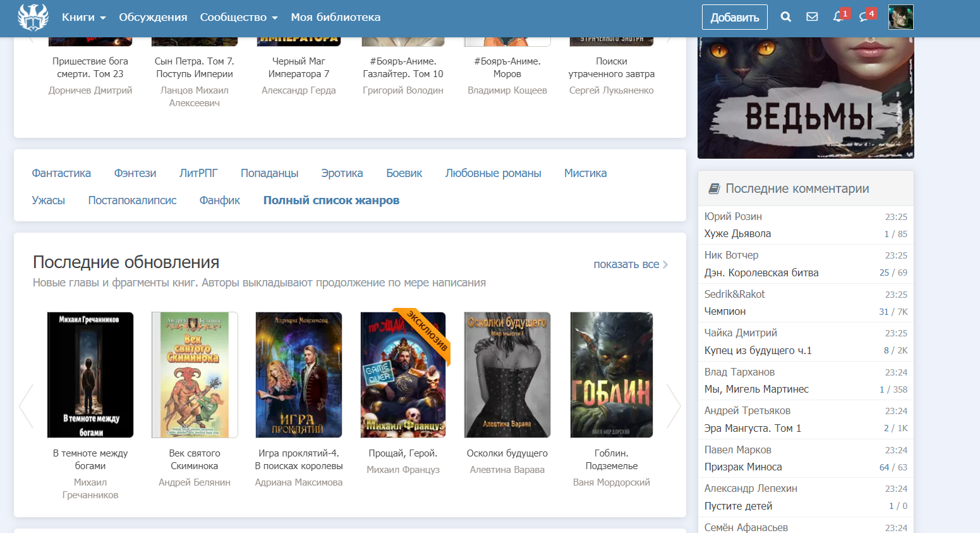Open comment thread Эра Мангуста. Том 1

click(x=753, y=429)
